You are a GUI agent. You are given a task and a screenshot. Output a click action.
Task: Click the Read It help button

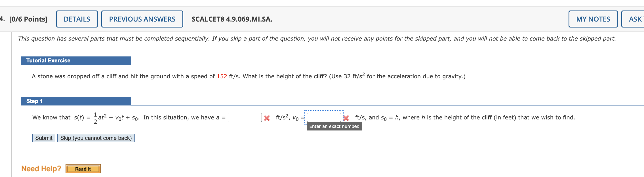click(x=83, y=169)
